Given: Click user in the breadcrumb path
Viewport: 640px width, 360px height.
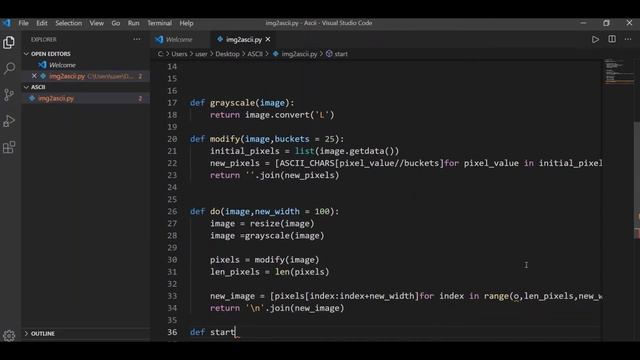Looking at the screenshot, I should (x=201, y=54).
